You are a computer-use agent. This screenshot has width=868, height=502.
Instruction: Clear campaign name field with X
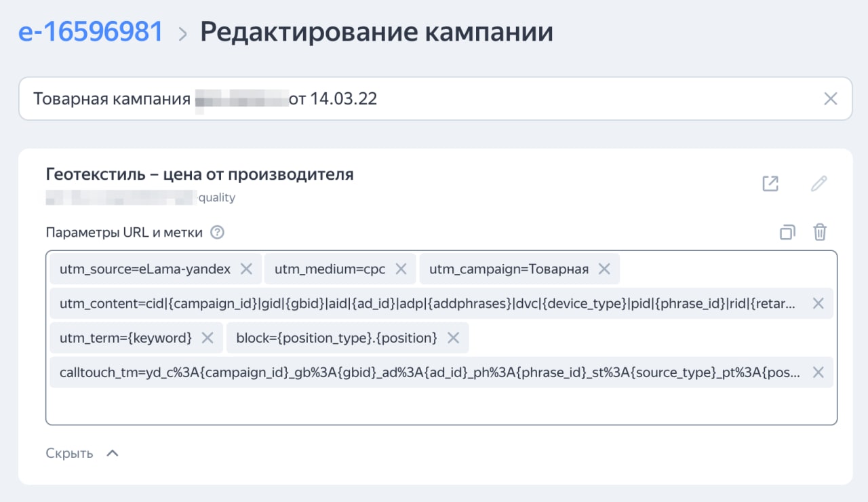coord(830,99)
